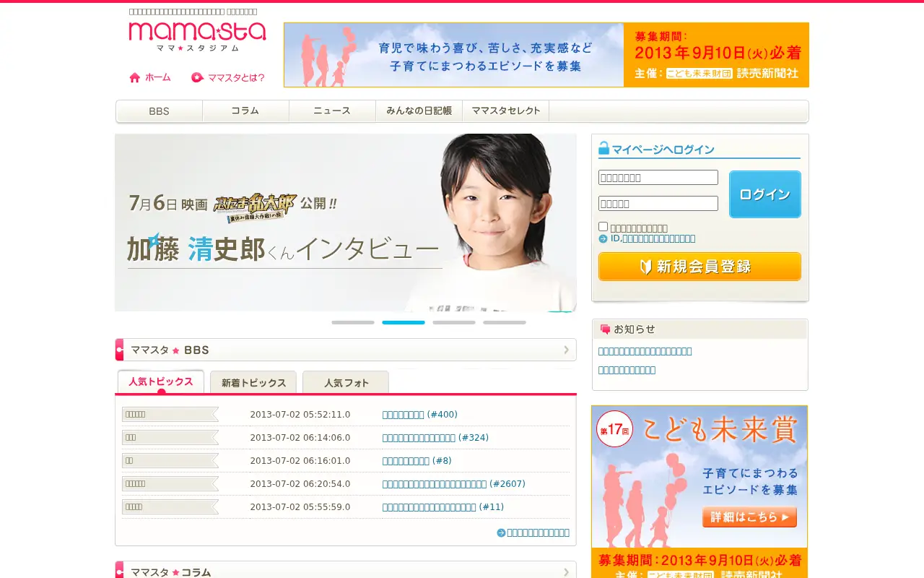
Task: Select the first carousel slide indicator
Action: [353, 322]
